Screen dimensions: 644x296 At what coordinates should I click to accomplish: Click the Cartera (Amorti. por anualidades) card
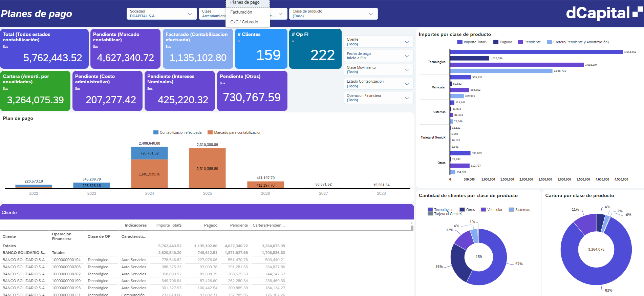[35, 91]
